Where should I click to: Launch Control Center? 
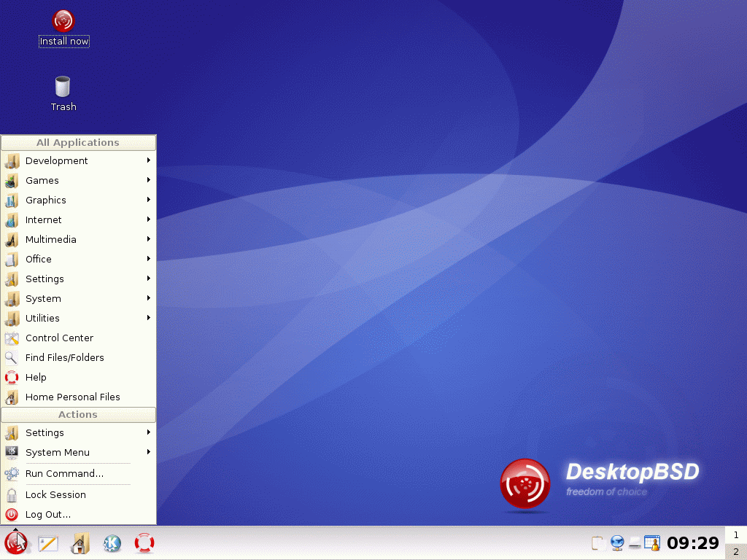pyautogui.click(x=79, y=338)
